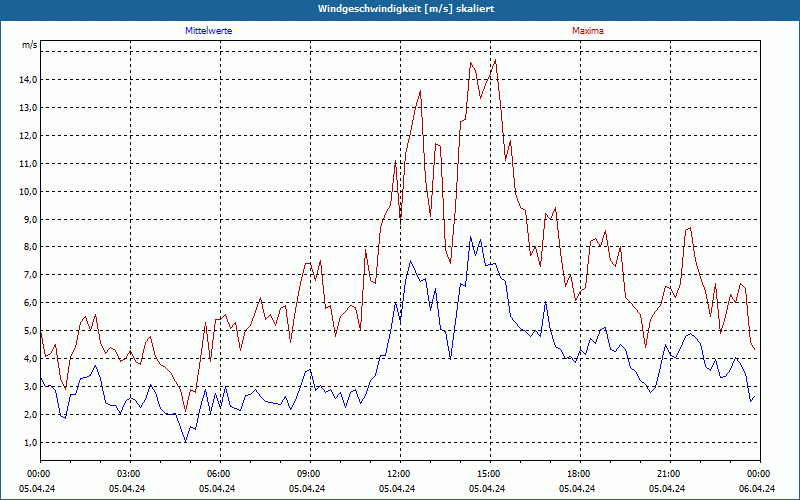Click the chart title Windgeschwindigkeit [m/s] skaliert
The width and height of the screenshot is (800, 500).
[x=406, y=9]
